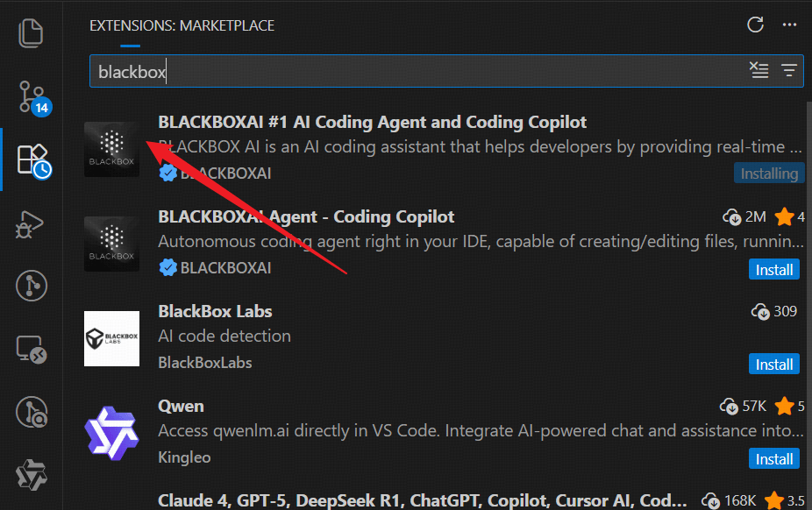Open the git graph circle icon in activity bar

(x=32, y=286)
